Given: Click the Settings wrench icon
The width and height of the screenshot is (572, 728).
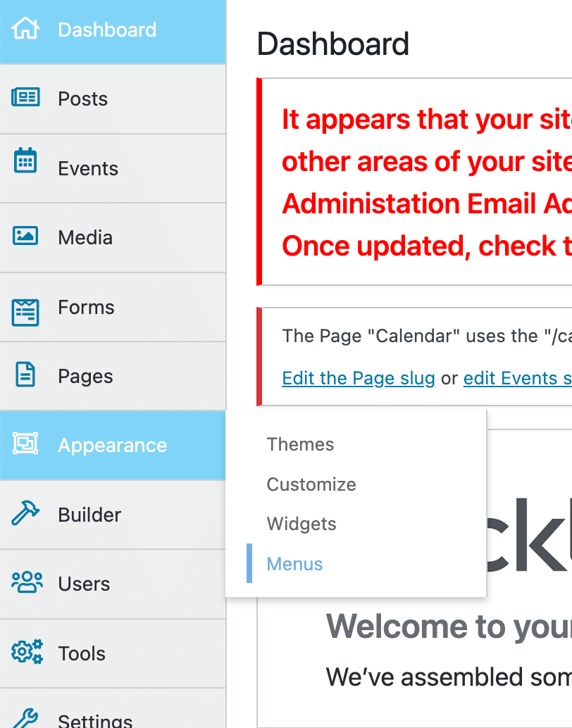Looking at the screenshot, I should point(25,718).
